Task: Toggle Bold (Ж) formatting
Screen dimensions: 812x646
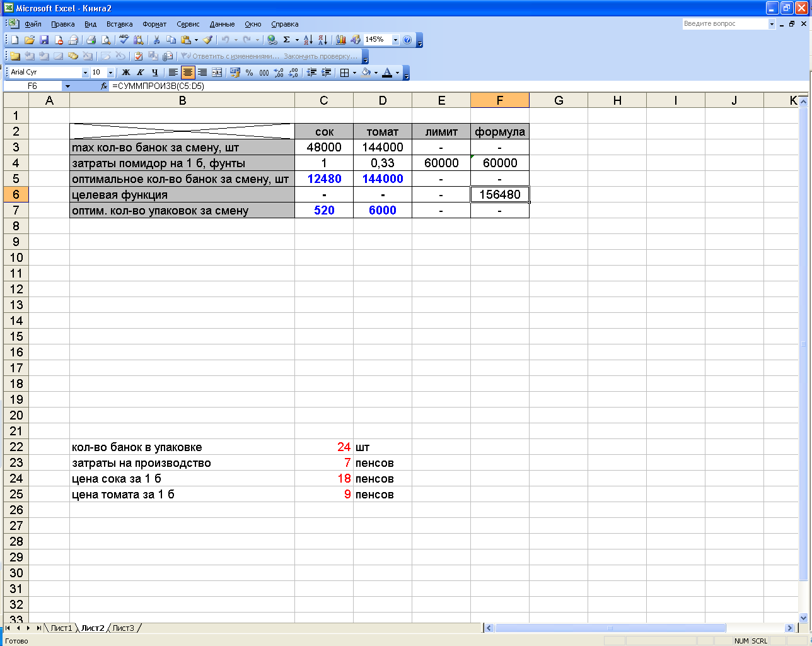Action: click(126, 73)
